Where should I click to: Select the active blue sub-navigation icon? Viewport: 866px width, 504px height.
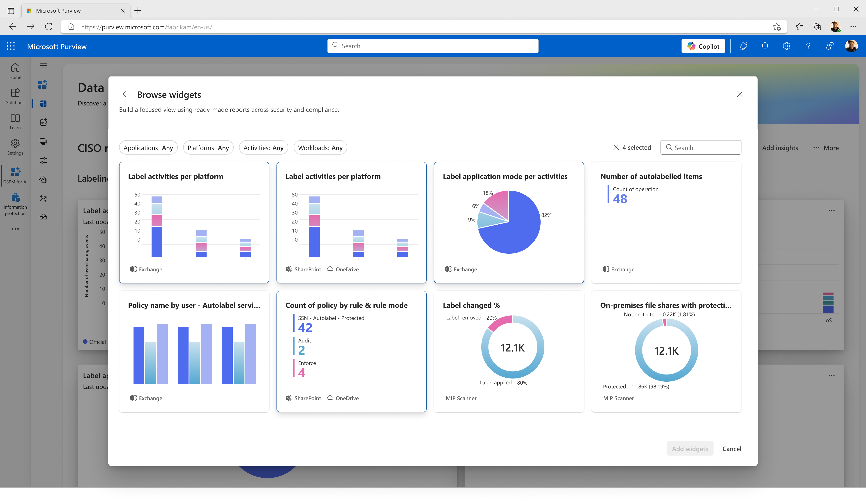click(43, 103)
